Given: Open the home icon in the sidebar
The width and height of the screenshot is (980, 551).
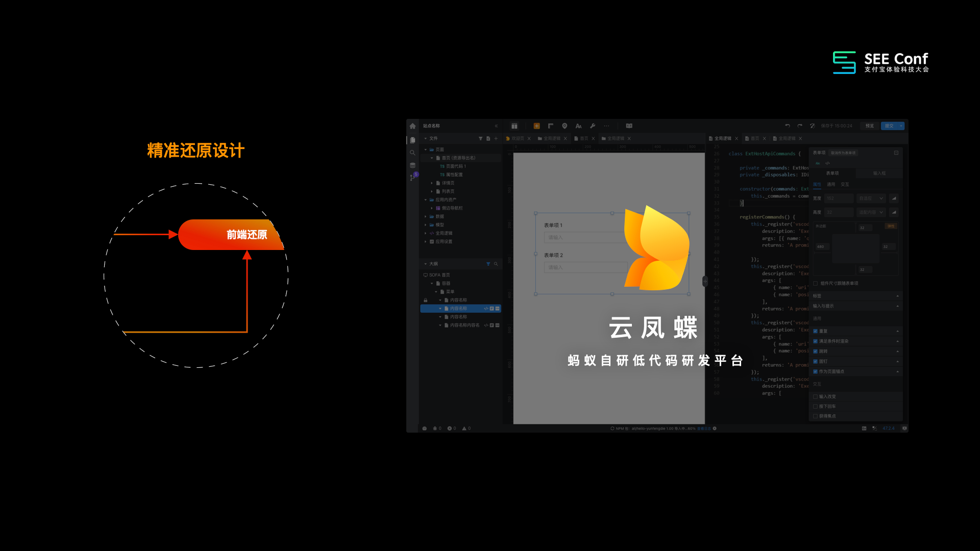Looking at the screenshot, I should coord(412,126).
